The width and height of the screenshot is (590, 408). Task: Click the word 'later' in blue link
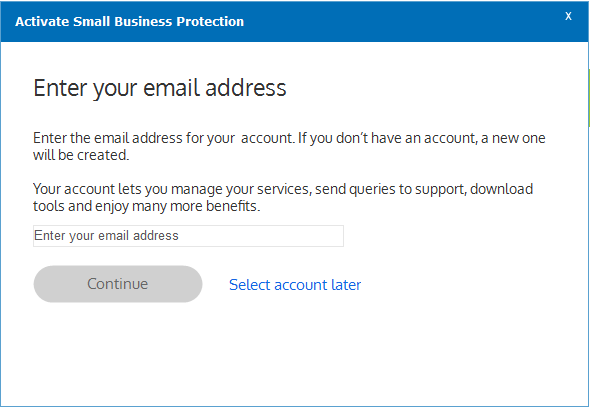pos(346,285)
